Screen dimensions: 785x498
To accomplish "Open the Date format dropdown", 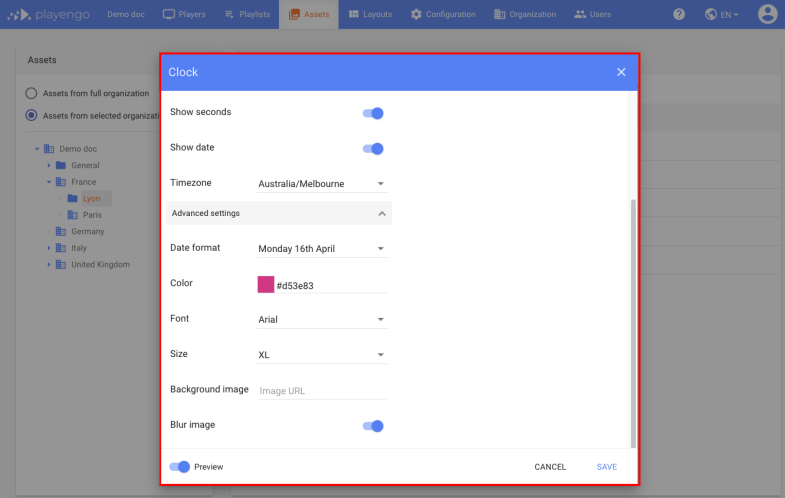I will point(322,249).
